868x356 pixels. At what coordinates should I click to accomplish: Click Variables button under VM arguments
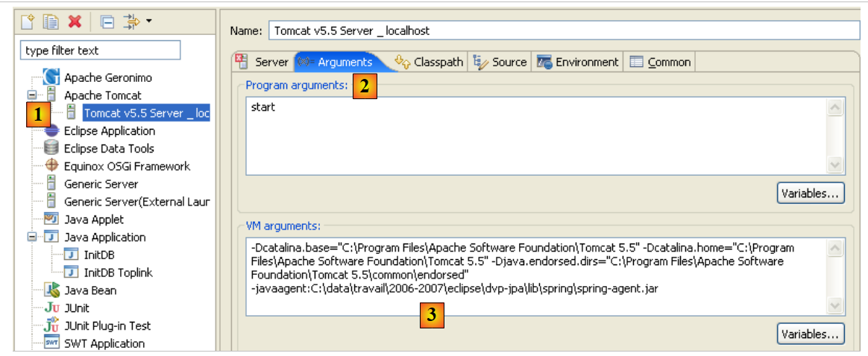(x=811, y=334)
